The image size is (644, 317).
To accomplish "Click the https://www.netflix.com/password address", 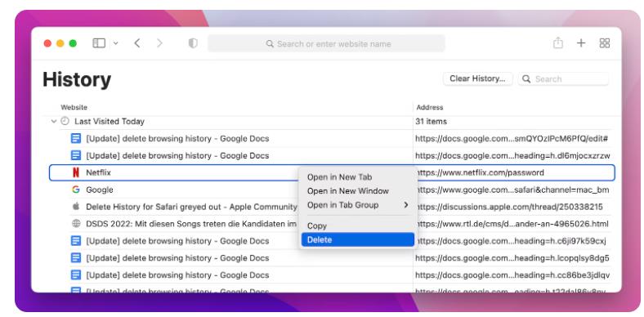I will [480, 173].
